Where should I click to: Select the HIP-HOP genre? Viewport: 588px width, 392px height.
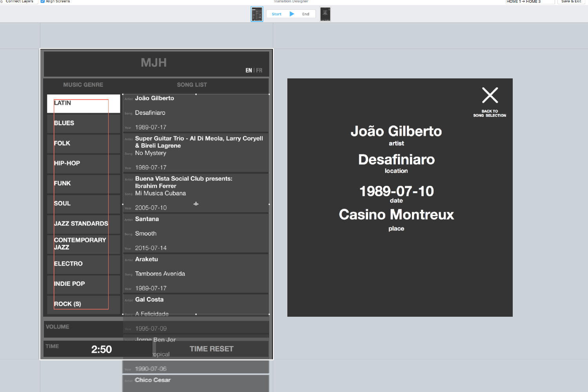tap(83, 163)
